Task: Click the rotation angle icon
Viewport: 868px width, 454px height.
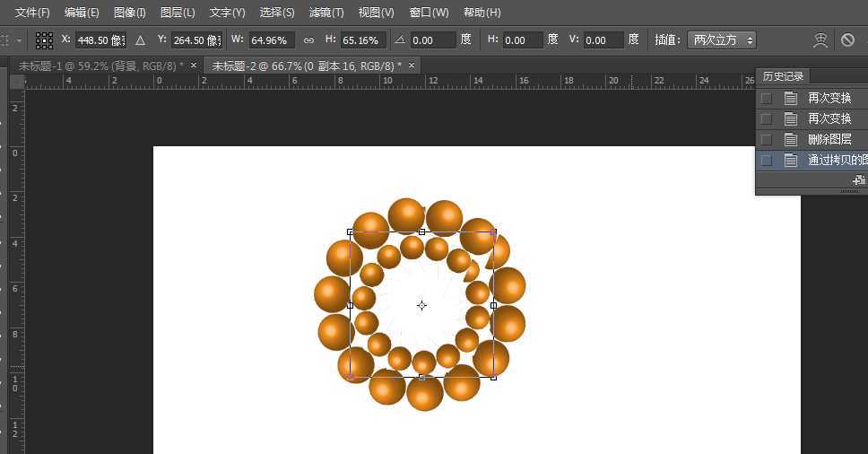Action: (399, 40)
